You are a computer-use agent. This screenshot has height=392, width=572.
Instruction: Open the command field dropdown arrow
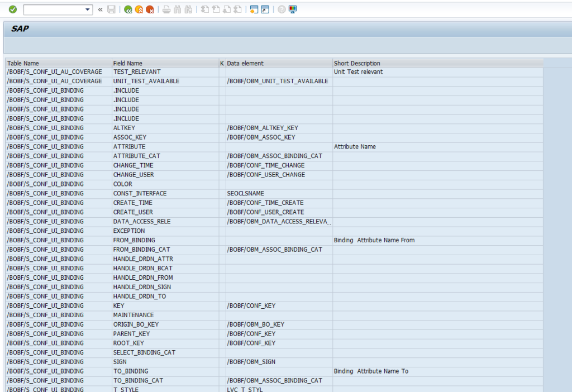point(88,9)
